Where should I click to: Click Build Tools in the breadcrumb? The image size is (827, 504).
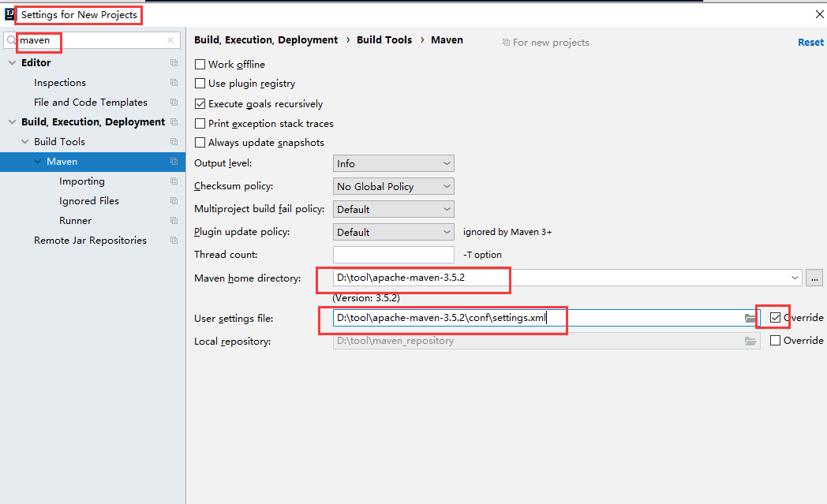[x=384, y=40]
